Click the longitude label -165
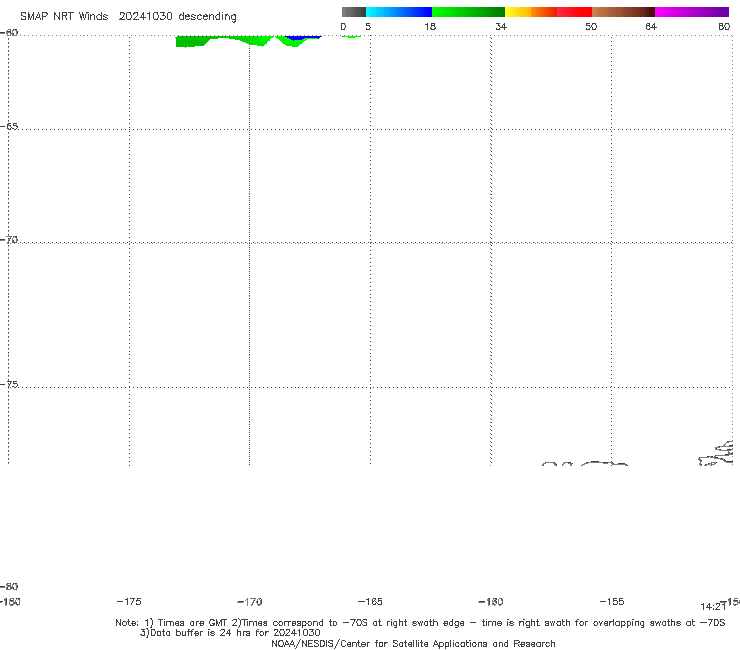 [370, 601]
